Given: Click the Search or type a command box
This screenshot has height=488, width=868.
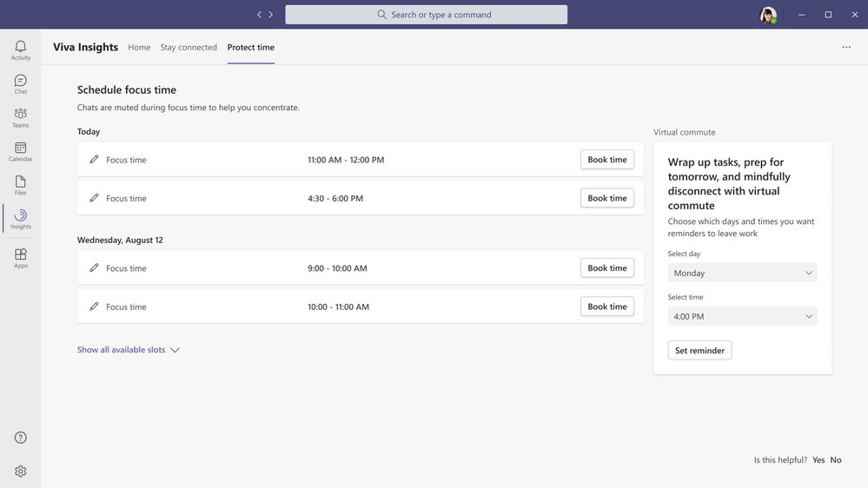Looking at the screenshot, I should click(x=427, y=15).
